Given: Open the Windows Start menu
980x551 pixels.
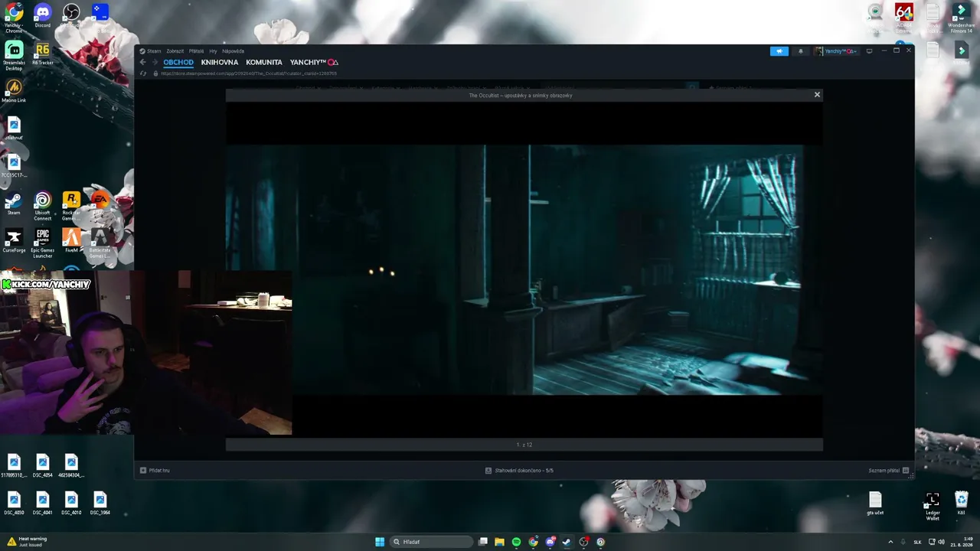Looking at the screenshot, I should 380,542.
